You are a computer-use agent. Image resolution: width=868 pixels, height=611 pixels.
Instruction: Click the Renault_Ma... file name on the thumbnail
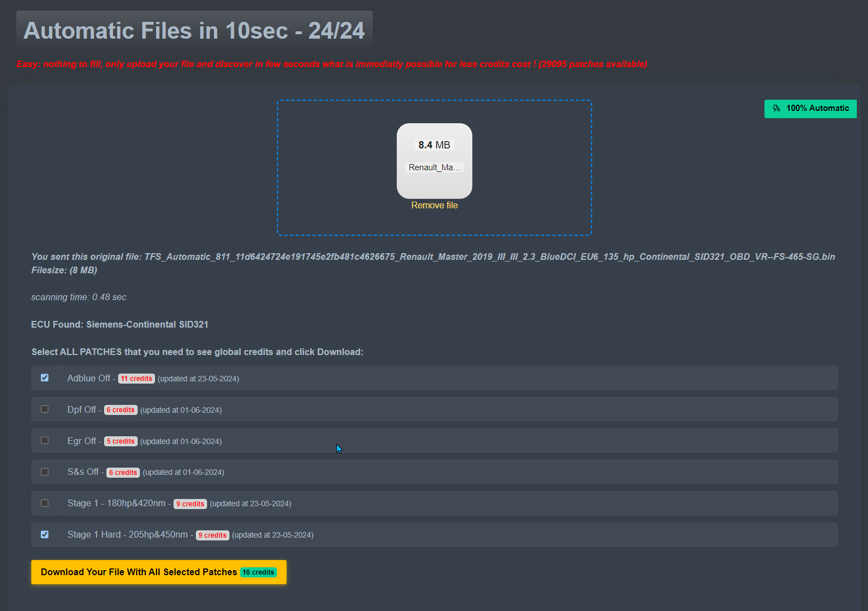coord(434,167)
